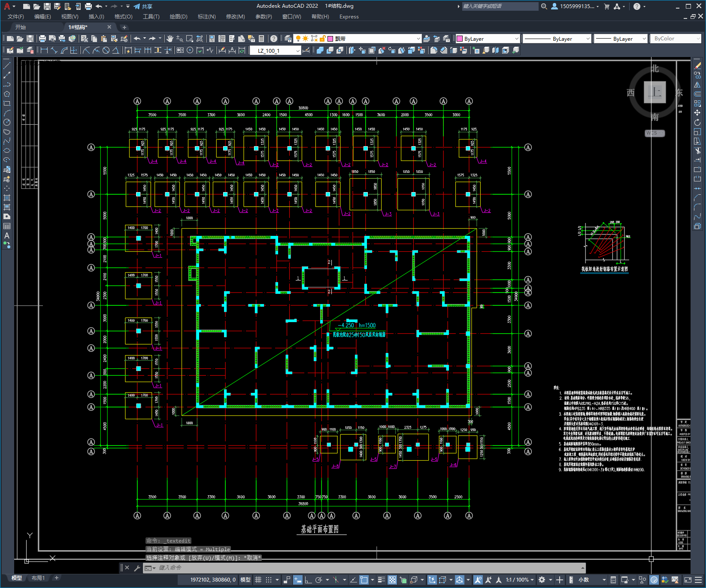Viewport: 706px width, 588px height.
Task: Select the Arc Length dimension tool
Action: click(x=64, y=50)
